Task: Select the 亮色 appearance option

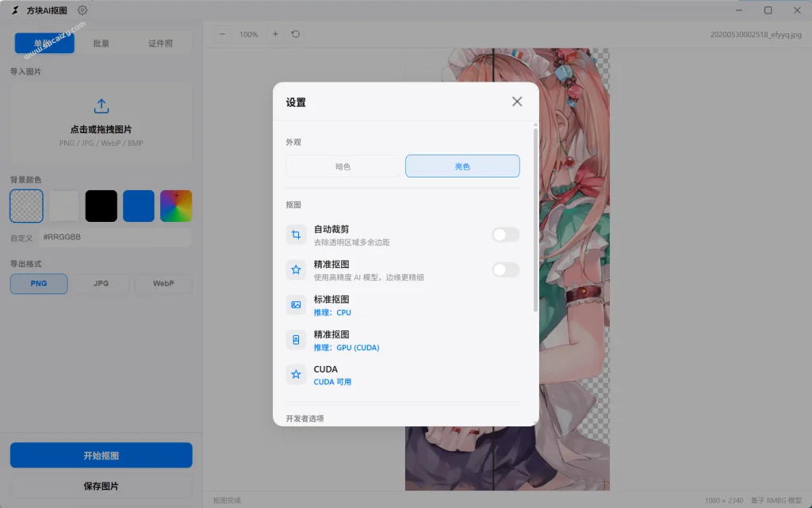Action: coord(462,166)
